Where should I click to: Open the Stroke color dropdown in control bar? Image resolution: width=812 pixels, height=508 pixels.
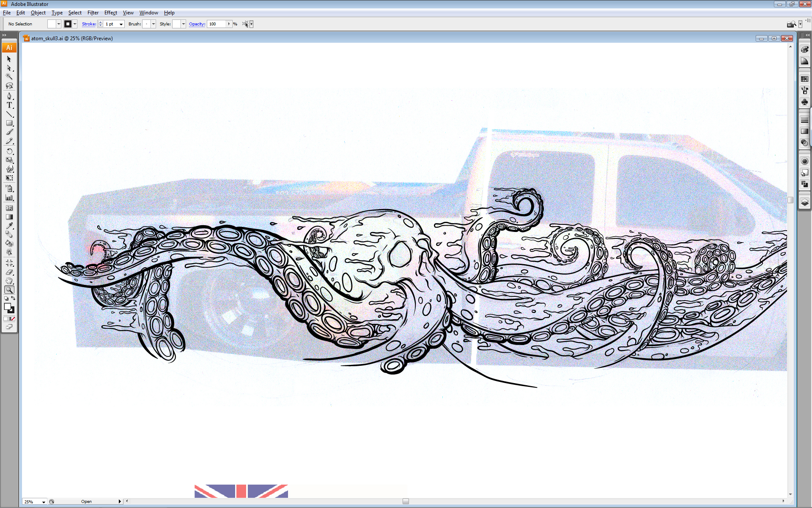pyautogui.click(x=75, y=24)
